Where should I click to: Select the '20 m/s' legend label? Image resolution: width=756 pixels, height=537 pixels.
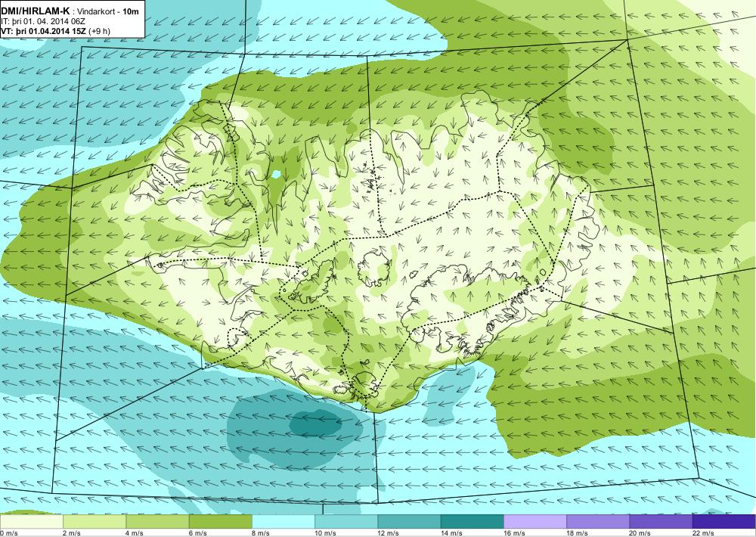[640, 533]
